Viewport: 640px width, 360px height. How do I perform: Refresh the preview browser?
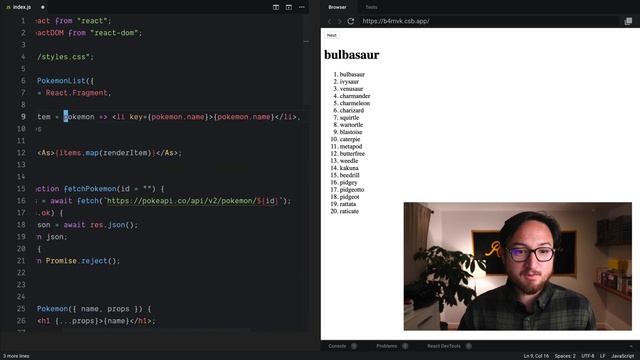351,21
